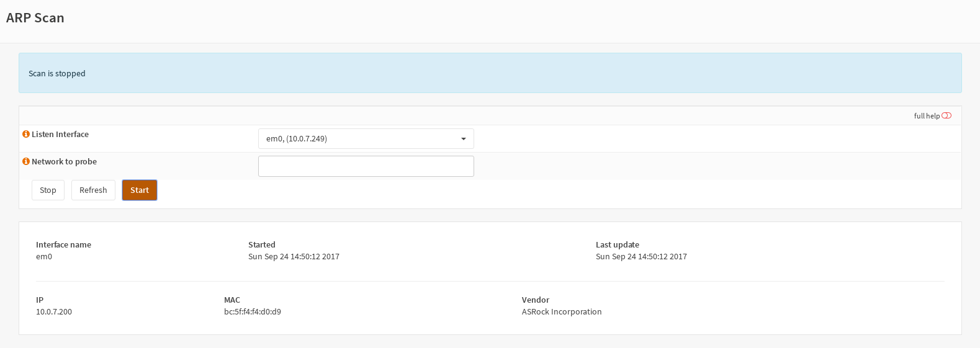Click the Listen Interface info icon
Image resolution: width=980 pixels, height=348 pixels.
(x=26, y=134)
